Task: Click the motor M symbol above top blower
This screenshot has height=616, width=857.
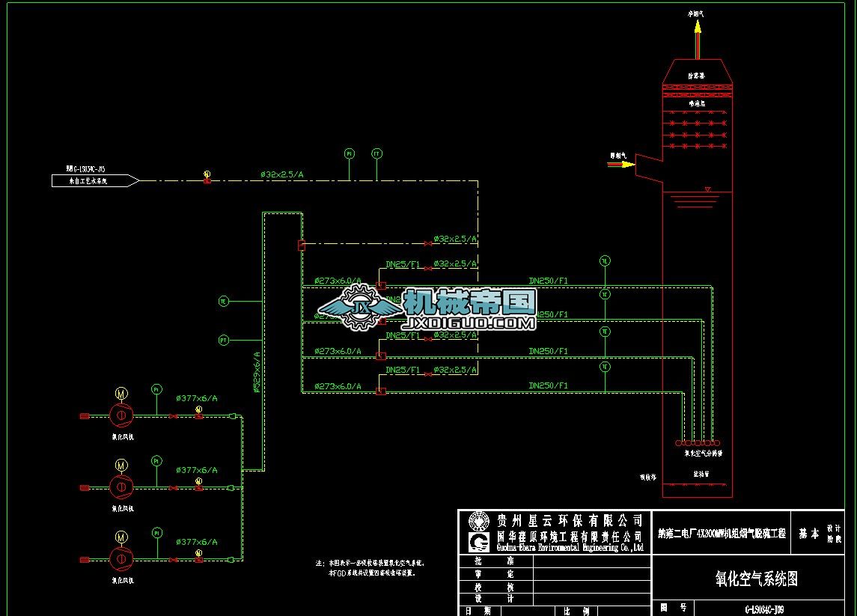Action: tap(121, 393)
